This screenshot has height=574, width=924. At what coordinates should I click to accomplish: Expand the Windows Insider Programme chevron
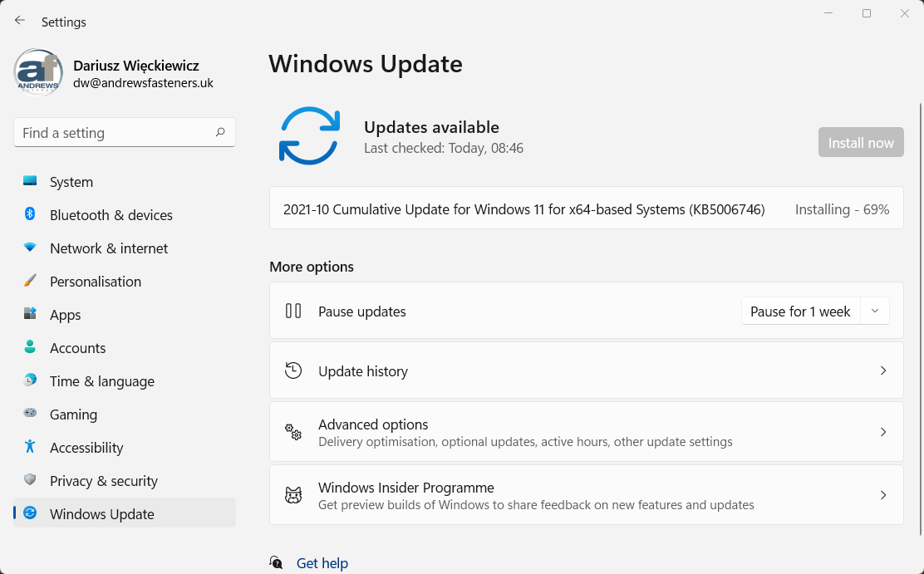pyautogui.click(x=882, y=495)
